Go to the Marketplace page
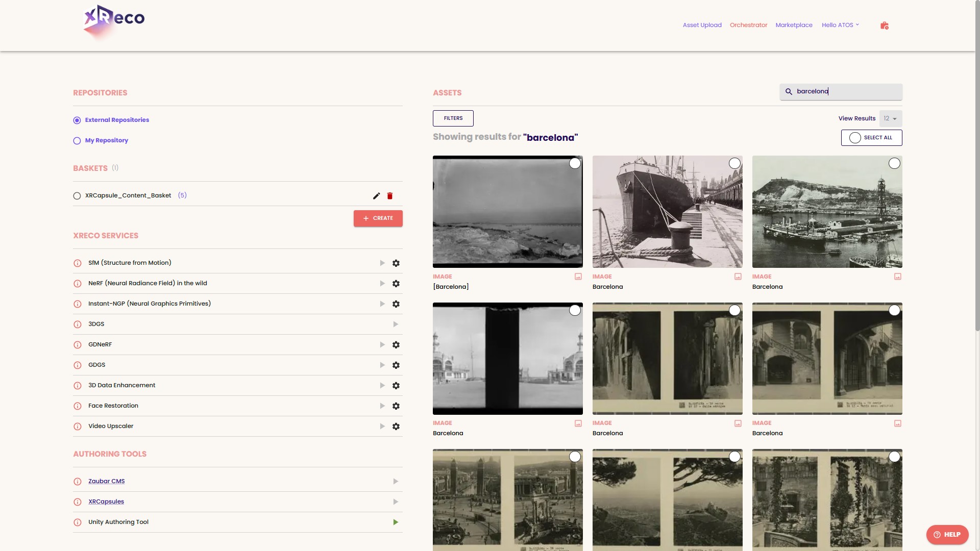Image resolution: width=980 pixels, height=551 pixels. (794, 25)
